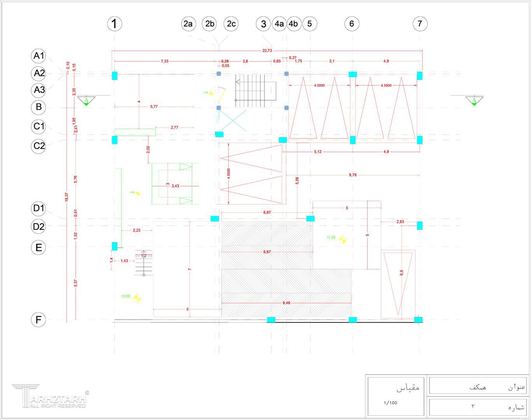The image size is (531, 420).
Task: Select the large +1.20 level marker target
Action: 343,240
